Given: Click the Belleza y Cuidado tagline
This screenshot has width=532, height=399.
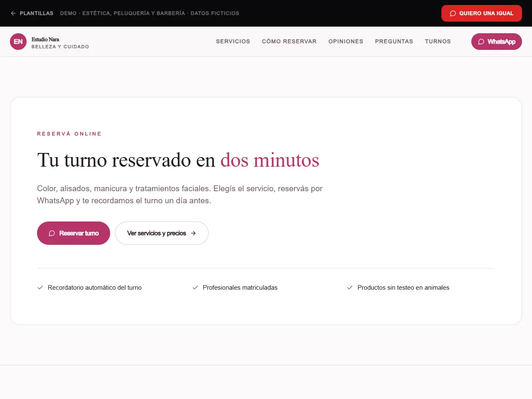Looking at the screenshot, I should (x=60, y=47).
